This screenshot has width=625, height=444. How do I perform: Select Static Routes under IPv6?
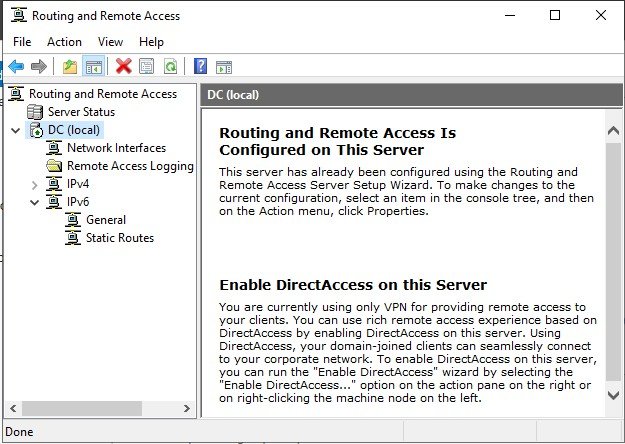tap(120, 238)
